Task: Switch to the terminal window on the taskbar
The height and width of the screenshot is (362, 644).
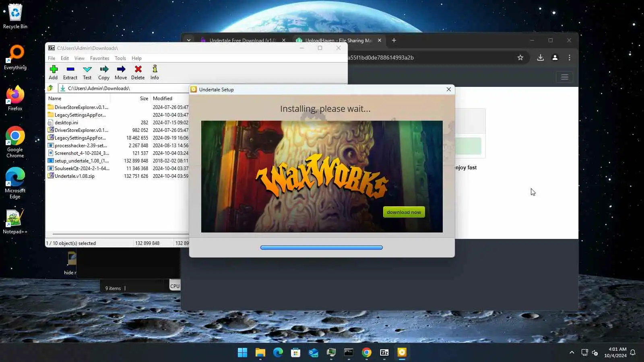Action: [x=349, y=353]
